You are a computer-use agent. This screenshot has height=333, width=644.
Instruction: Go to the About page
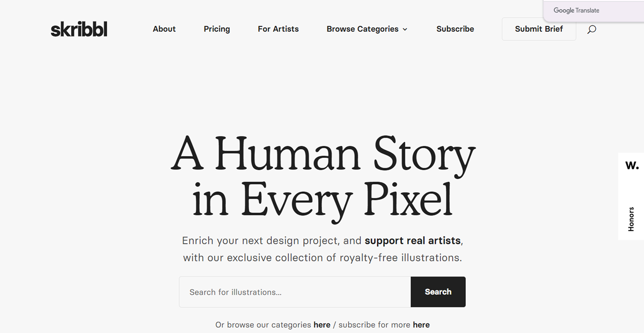tap(164, 29)
